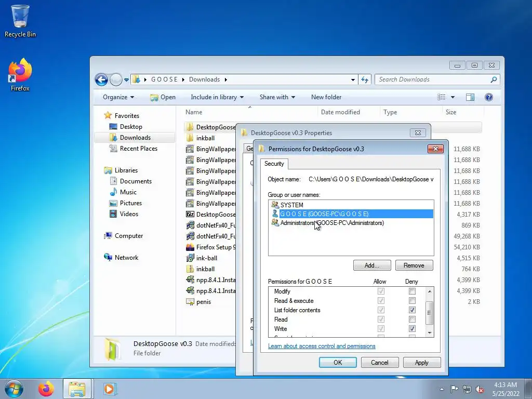
Task: Open the view options dropdown arrow
Action: (453, 97)
